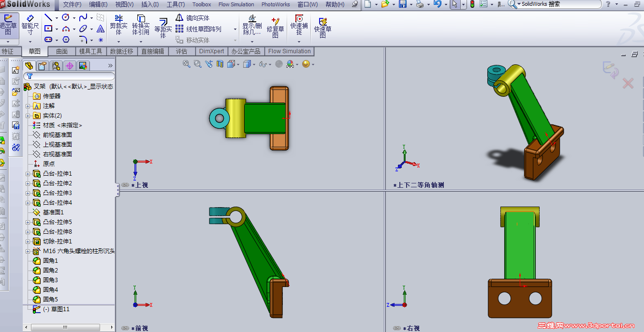Select the Circle sketch tool
This screenshot has height=332, width=644.
coord(65,17)
